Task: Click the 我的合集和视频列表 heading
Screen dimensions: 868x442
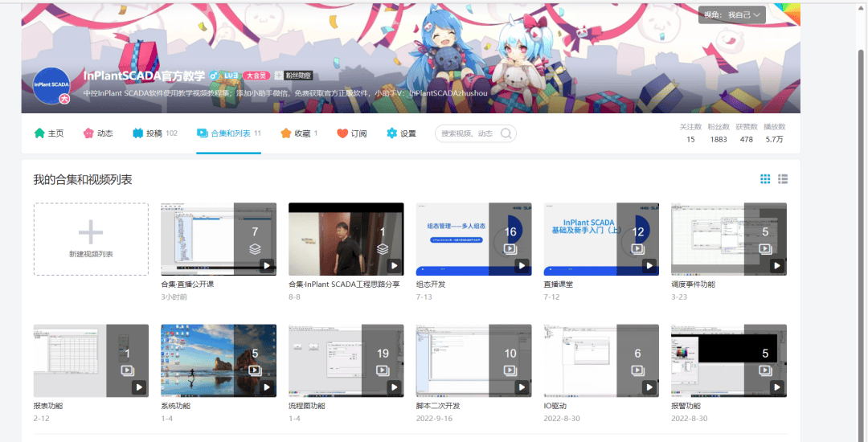Action: (x=83, y=179)
